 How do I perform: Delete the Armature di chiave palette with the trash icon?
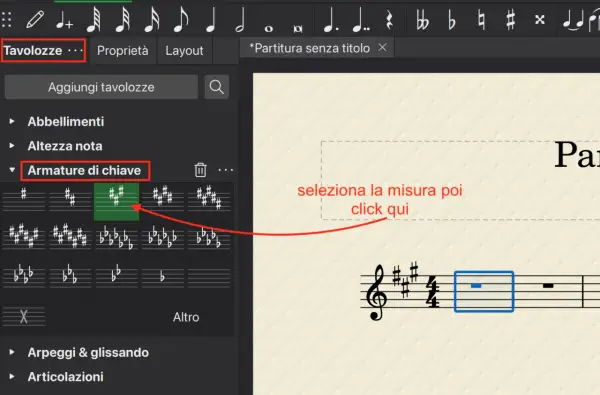[200, 170]
